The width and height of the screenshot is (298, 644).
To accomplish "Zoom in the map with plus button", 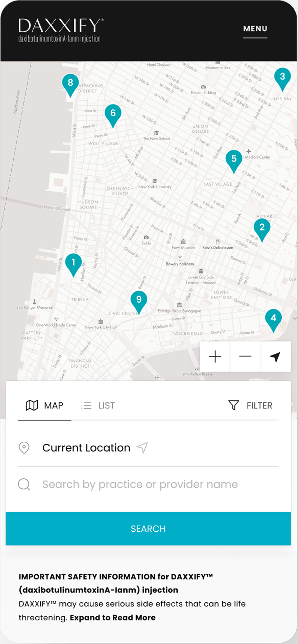I will (215, 356).
